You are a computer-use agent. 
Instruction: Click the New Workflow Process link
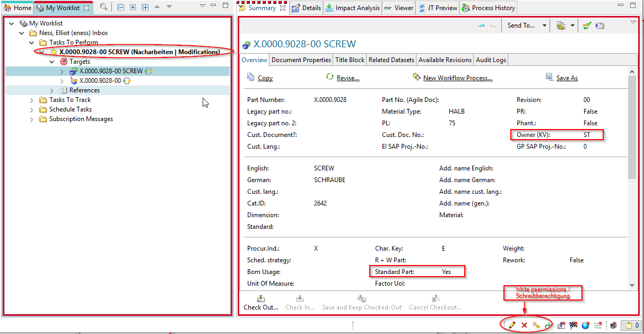[x=457, y=78]
